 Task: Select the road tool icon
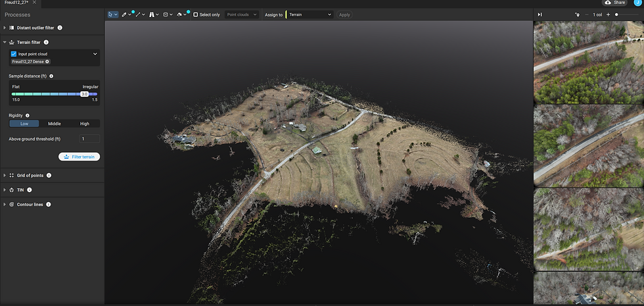152,14
